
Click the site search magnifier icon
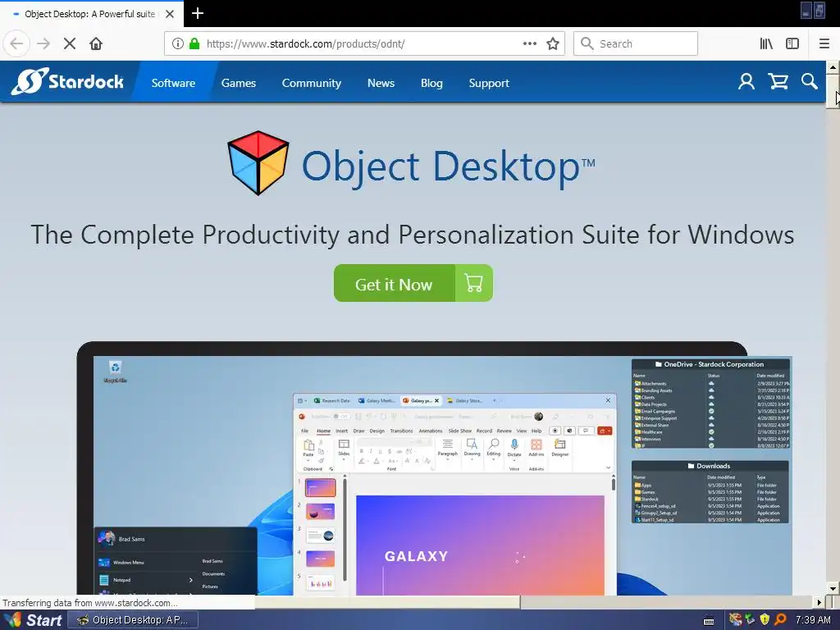coord(810,81)
